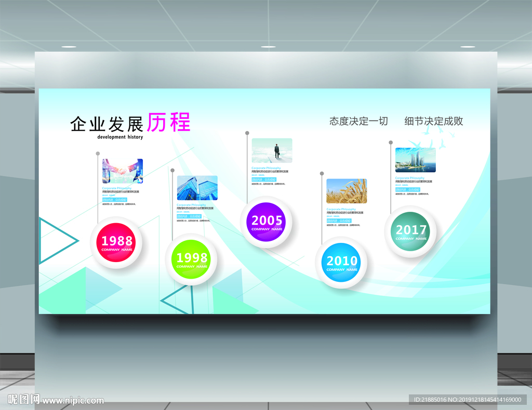Screen dimensions: 532x410
Task: Click the 'development history' subtitle
Action: click(x=120, y=137)
